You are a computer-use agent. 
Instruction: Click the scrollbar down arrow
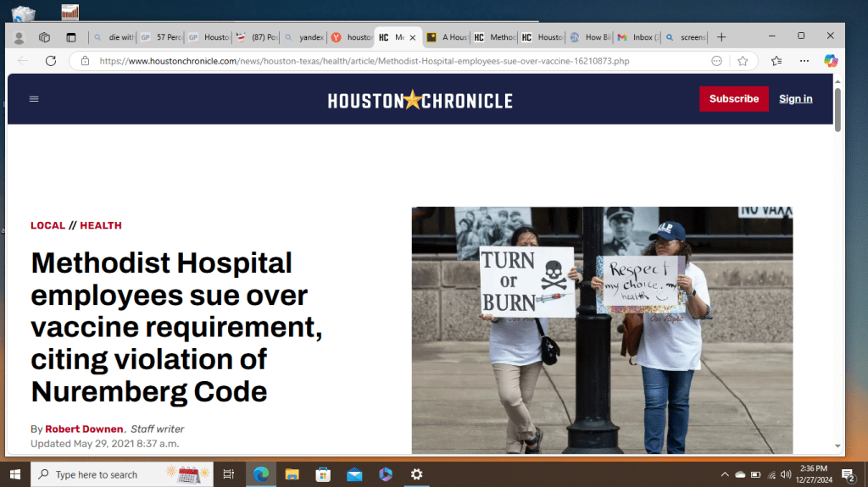click(x=837, y=446)
